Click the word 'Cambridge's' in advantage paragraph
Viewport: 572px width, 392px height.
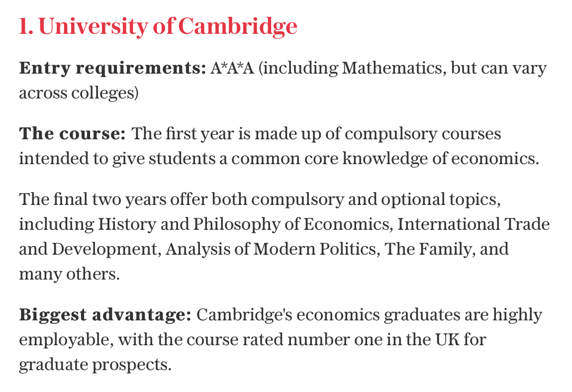click(244, 315)
